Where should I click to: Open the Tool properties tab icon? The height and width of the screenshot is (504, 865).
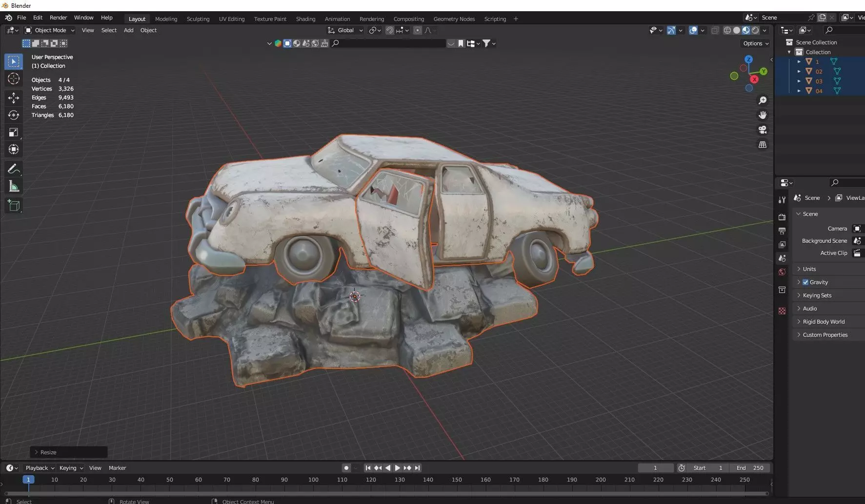click(782, 199)
